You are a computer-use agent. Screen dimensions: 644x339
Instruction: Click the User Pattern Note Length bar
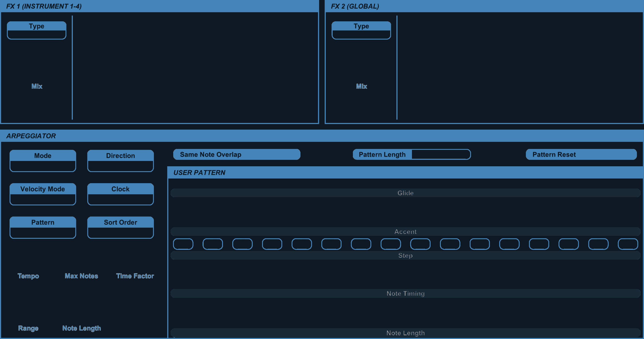[x=405, y=333]
